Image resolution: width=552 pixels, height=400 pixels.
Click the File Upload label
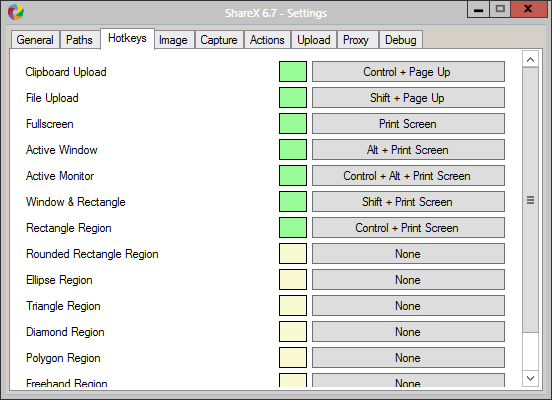point(52,98)
